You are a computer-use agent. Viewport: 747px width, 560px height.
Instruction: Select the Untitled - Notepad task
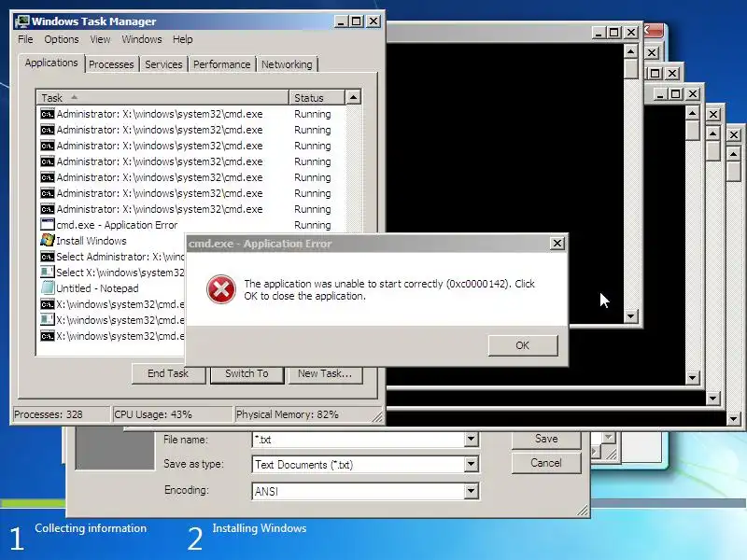(x=97, y=288)
